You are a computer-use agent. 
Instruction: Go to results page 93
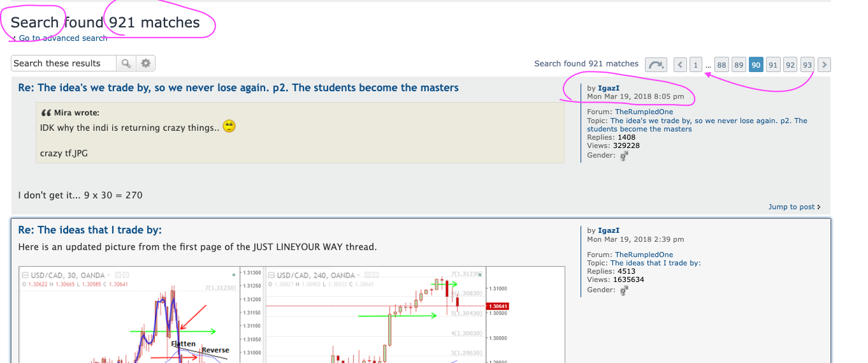(x=807, y=64)
